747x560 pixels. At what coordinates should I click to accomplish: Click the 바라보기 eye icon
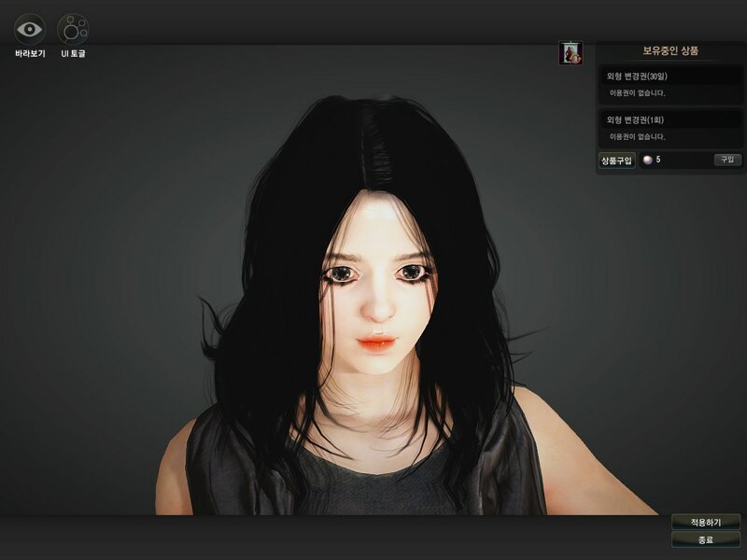30,30
